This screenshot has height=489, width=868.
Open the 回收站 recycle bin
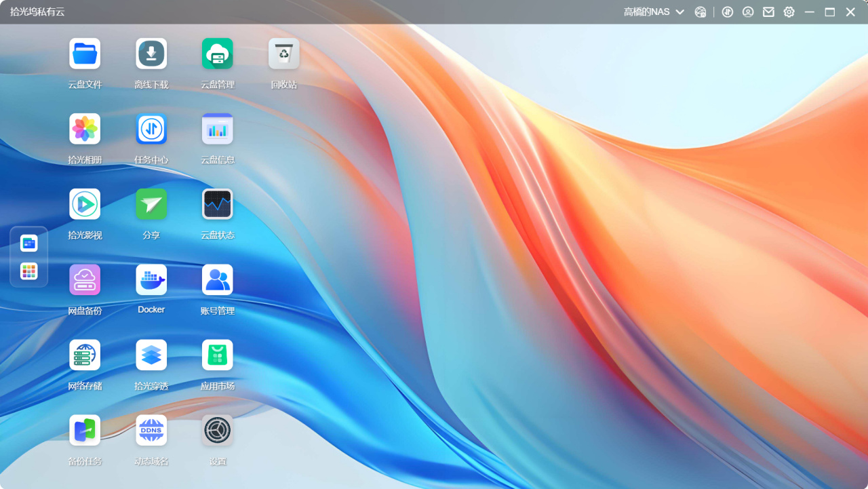pos(283,54)
